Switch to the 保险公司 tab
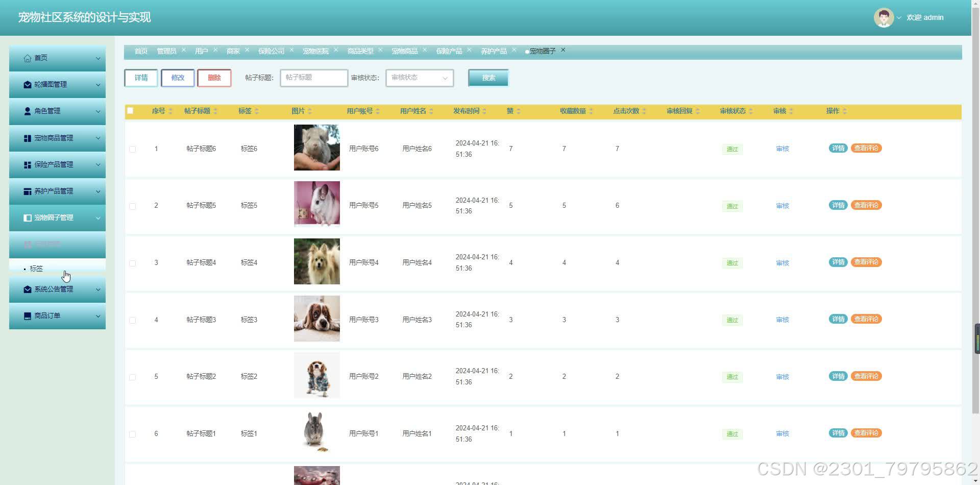 point(271,51)
